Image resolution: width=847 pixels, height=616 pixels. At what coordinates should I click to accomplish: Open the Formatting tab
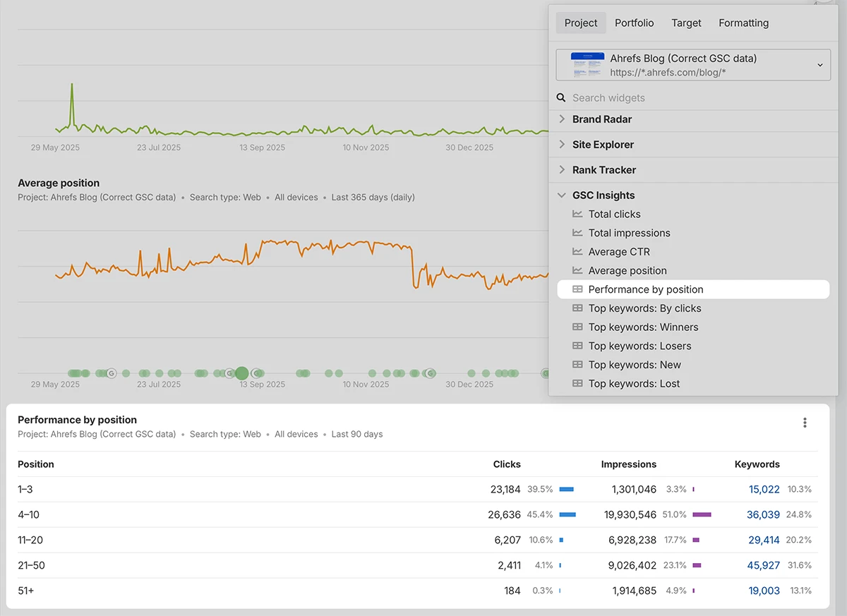click(x=743, y=23)
